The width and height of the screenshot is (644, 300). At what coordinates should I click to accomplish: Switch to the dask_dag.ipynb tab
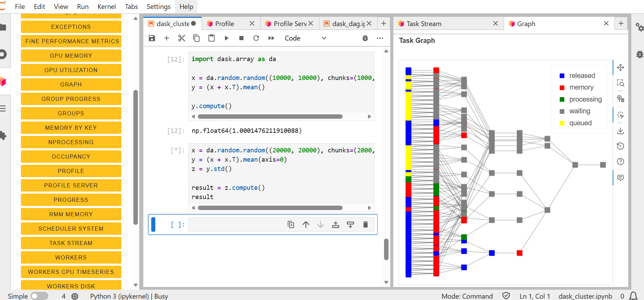(x=348, y=24)
